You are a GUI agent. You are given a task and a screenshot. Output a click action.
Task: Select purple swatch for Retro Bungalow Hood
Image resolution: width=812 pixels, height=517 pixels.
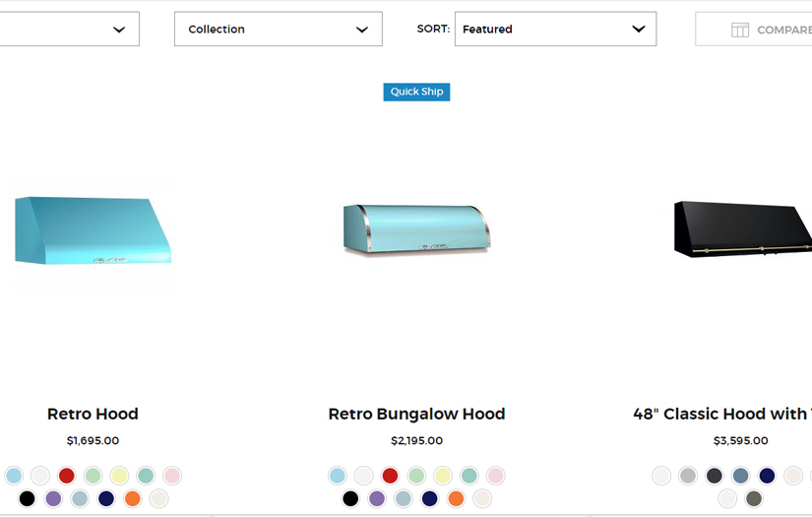tap(377, 499)
